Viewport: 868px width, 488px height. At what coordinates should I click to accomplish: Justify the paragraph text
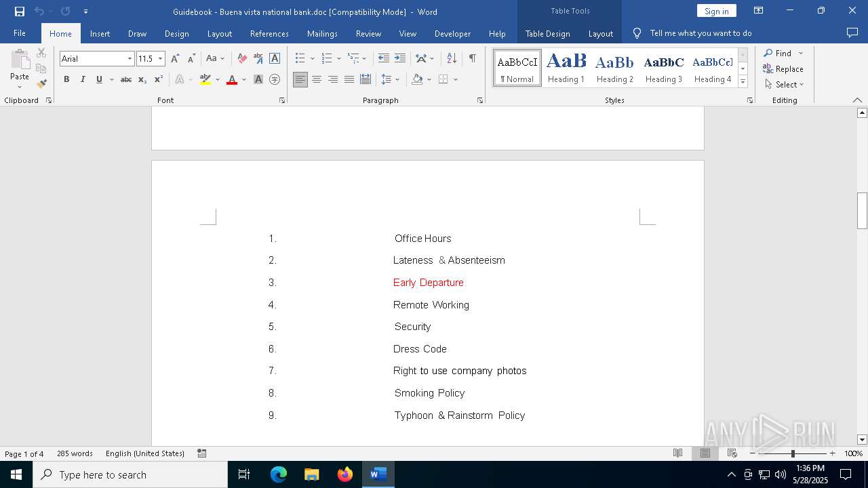click(349, 79)
